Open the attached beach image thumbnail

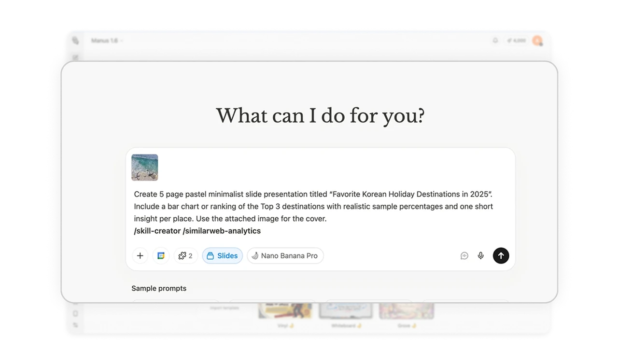point(145,168)
